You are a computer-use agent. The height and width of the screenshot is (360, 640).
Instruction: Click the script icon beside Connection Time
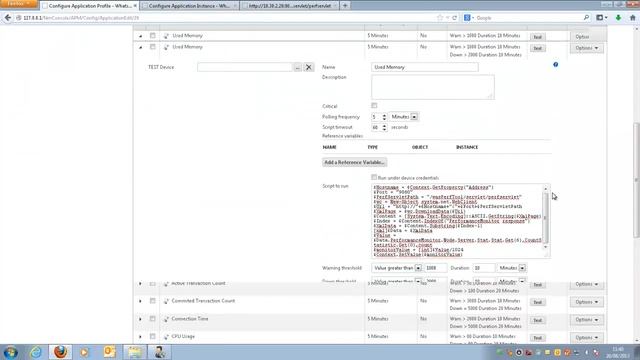pyautogui.click(x=166, y=319)
